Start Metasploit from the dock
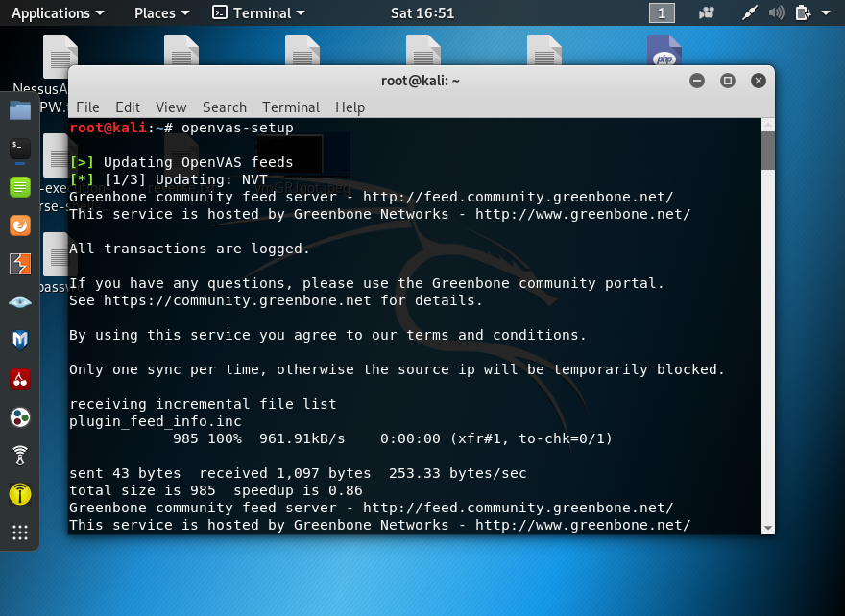 20,341
